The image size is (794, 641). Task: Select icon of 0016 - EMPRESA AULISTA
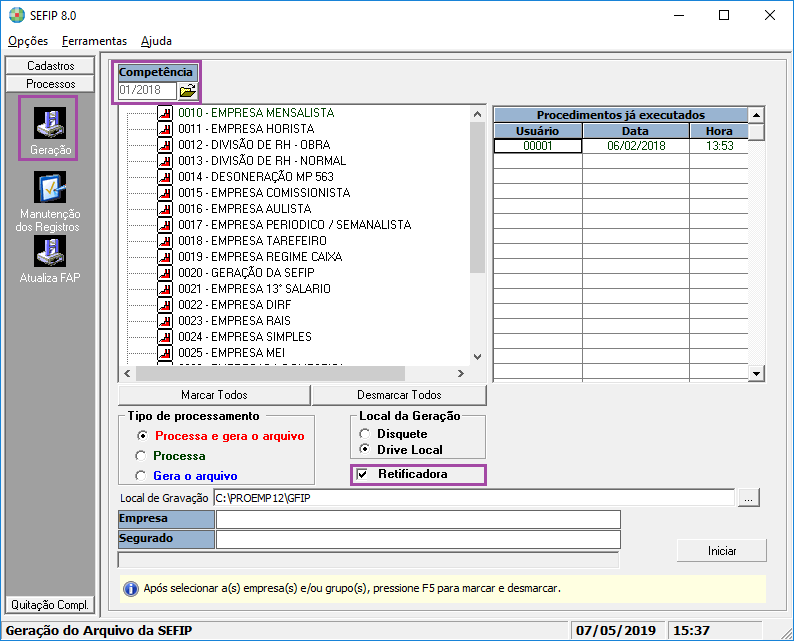pyautogui.click(x=165, y=209)
